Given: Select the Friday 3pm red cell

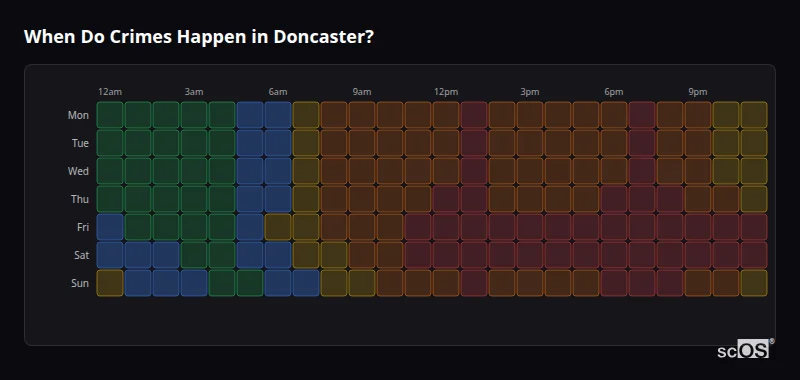Looking at the screenshot, I should [530, 227].
